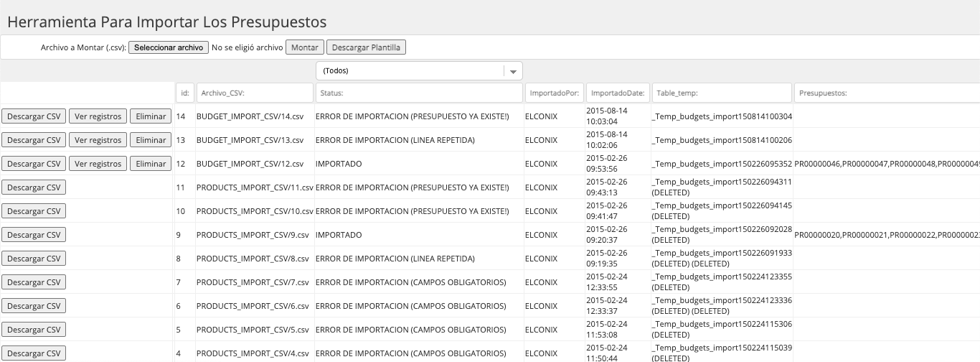Open the Status filter dropdown arrow
The height and width of the screenshot is (362, 980).
[512, 71]
